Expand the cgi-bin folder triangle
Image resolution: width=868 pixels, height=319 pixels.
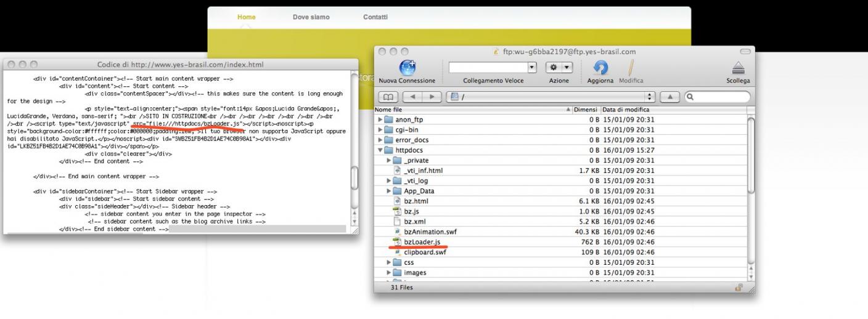coord(380,130)
